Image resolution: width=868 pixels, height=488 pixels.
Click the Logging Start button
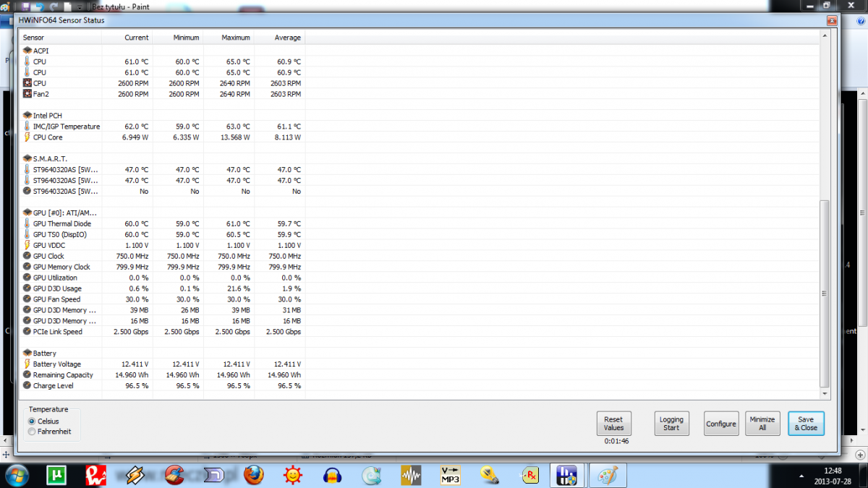(671, 424)
